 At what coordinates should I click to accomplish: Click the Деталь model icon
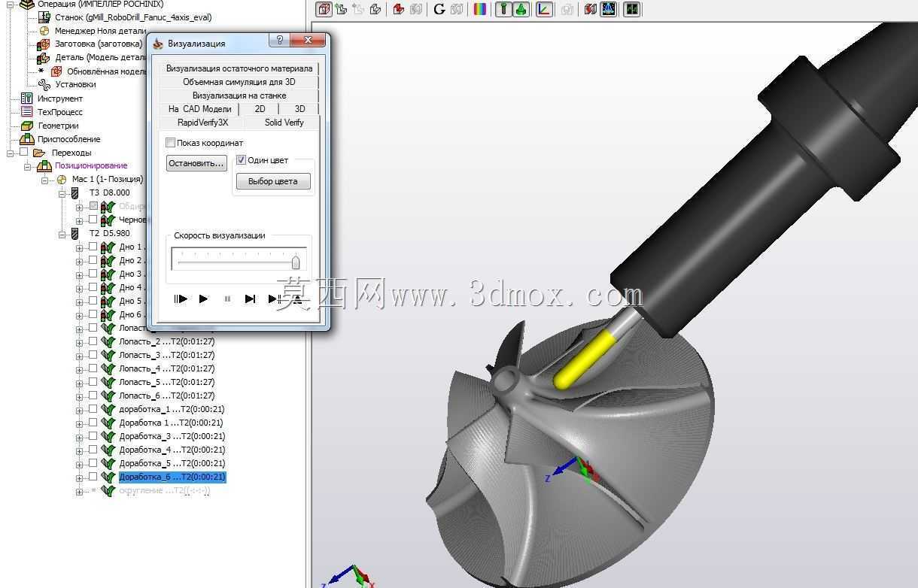point(44,58)
